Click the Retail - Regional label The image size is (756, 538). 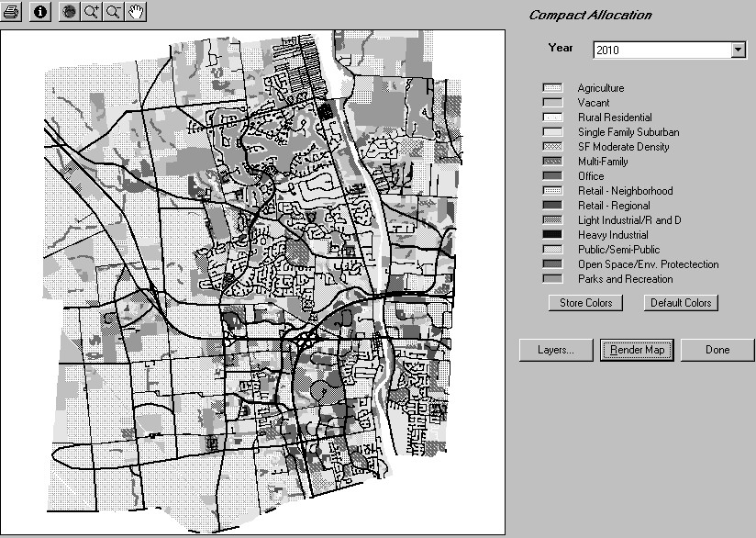(614, 206)
